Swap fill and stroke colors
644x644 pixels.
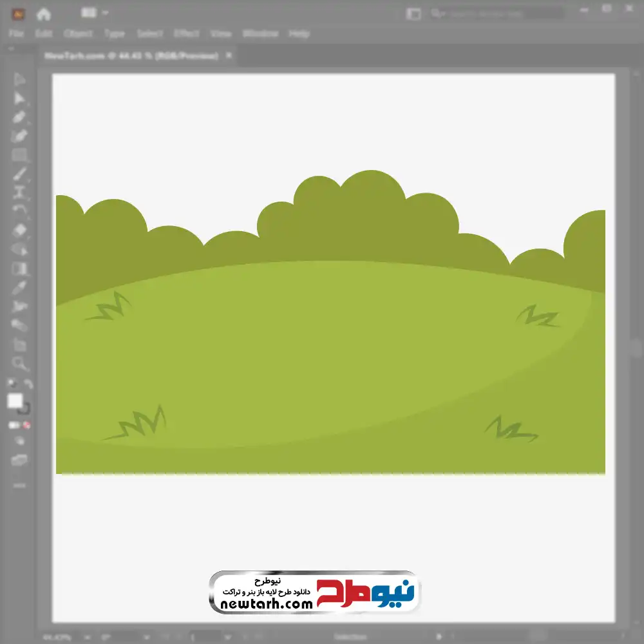pos(28,384)
